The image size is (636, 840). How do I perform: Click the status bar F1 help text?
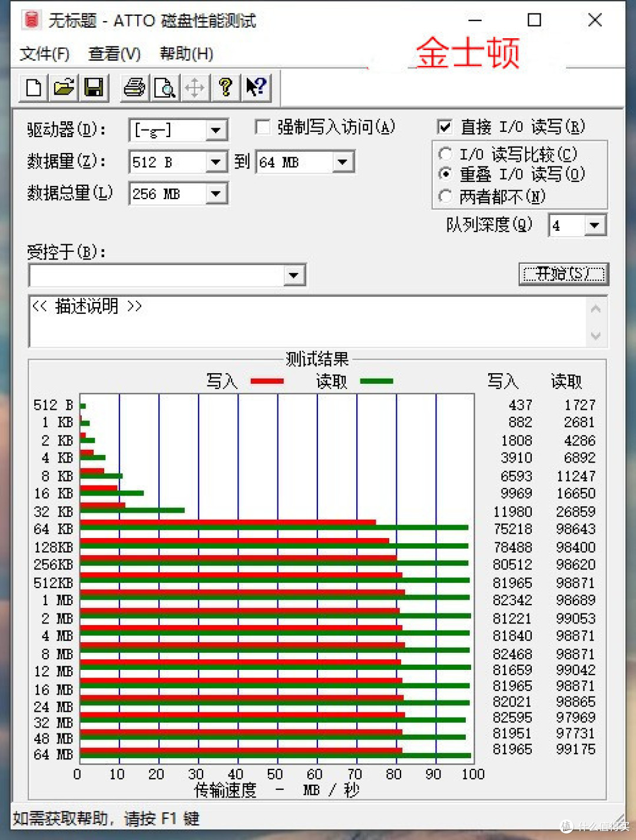[x=107, y=818]
